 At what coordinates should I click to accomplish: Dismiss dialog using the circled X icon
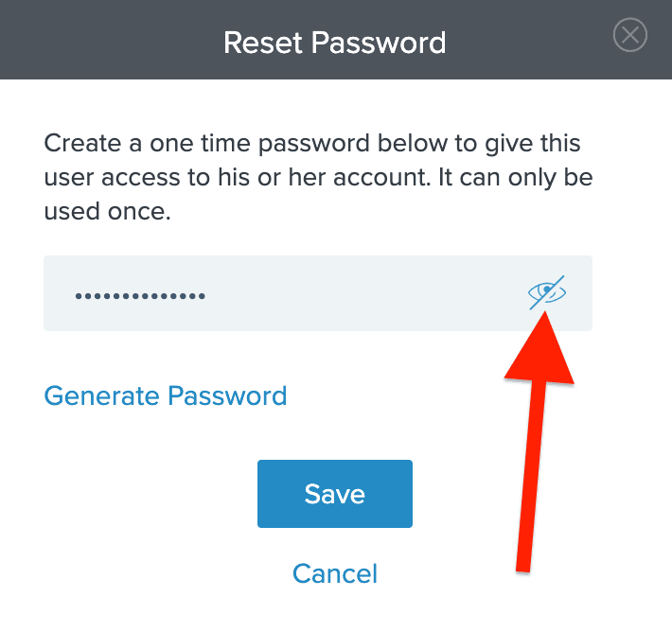click(x=629, y=35)
